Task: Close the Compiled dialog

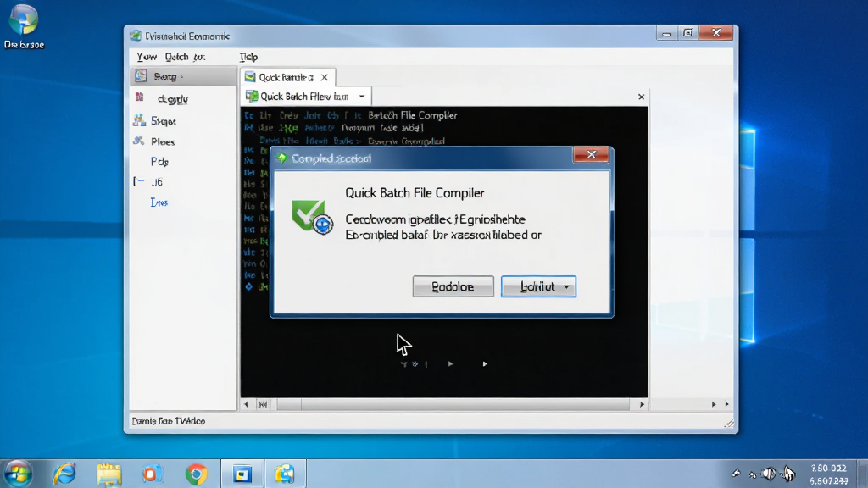Action: click(x=591, y=154)
